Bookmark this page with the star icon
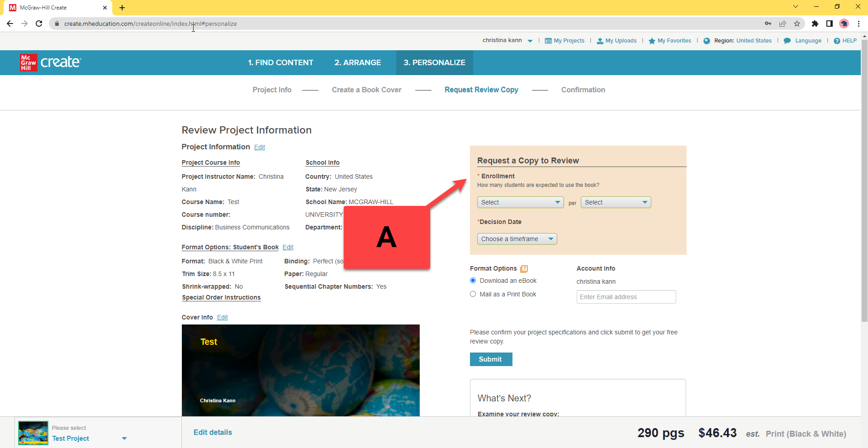This screenshot has width=868, height=448. [x=797, y=24]
